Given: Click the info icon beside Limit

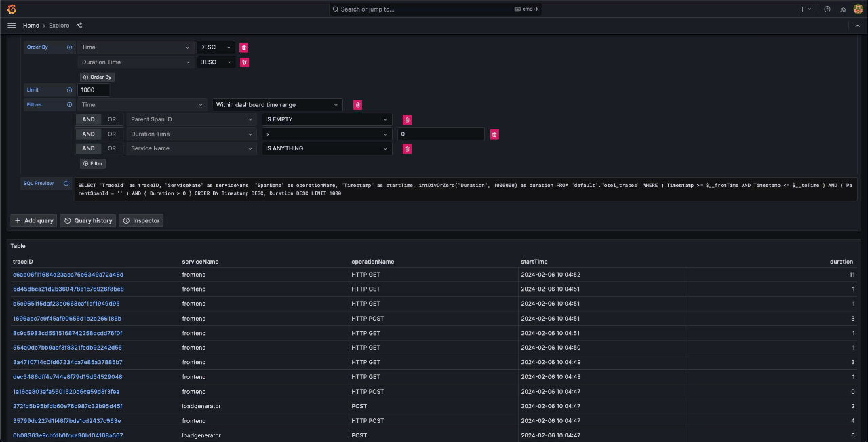Looking at the screenshot, I should [69, 90].
